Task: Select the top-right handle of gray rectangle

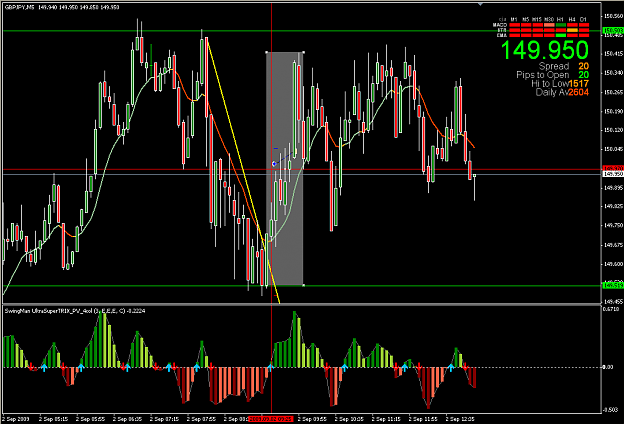Action: 303,52
